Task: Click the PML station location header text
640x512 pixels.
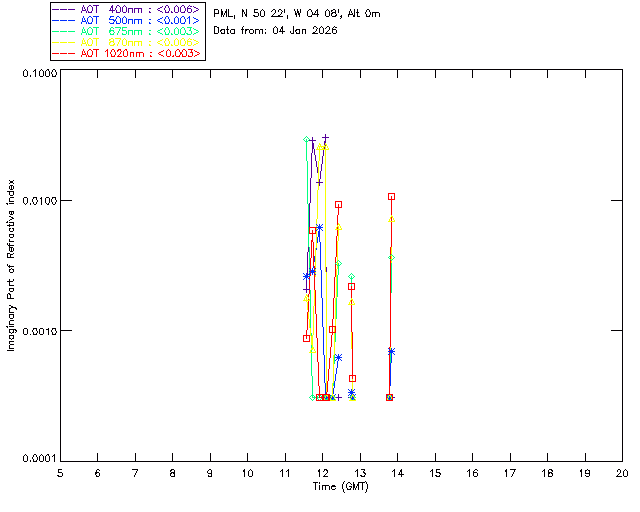Action: click(x=297, y=14)
